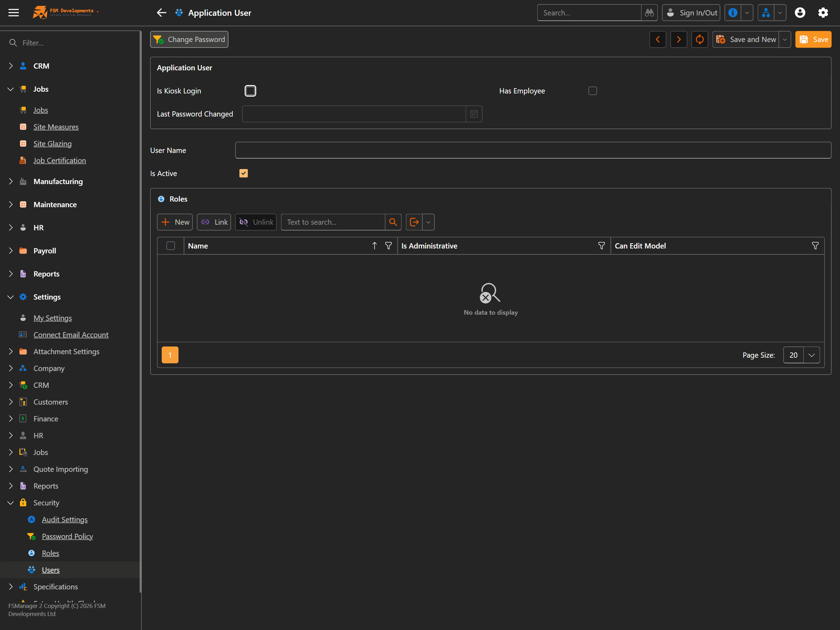Expand the Payroll menu group
Screen dimensions: 840x630
point(10,251)
